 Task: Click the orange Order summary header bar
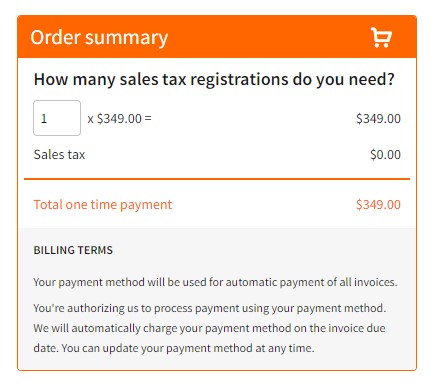point(217,37)
